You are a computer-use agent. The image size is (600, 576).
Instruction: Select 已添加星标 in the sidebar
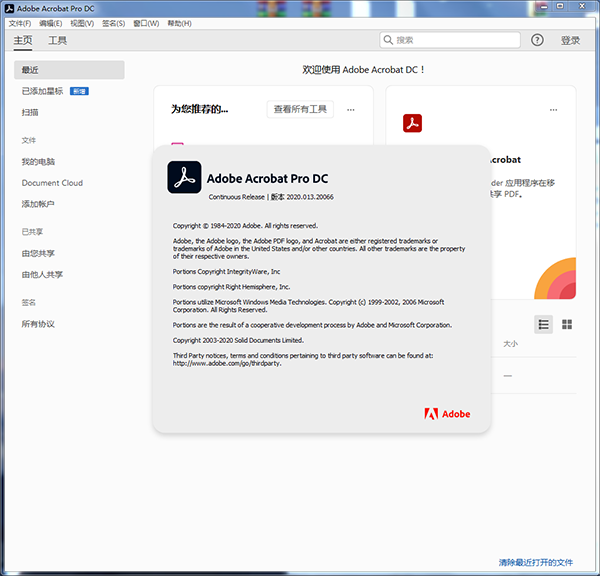pyautogui.click(x=42, y=91)
